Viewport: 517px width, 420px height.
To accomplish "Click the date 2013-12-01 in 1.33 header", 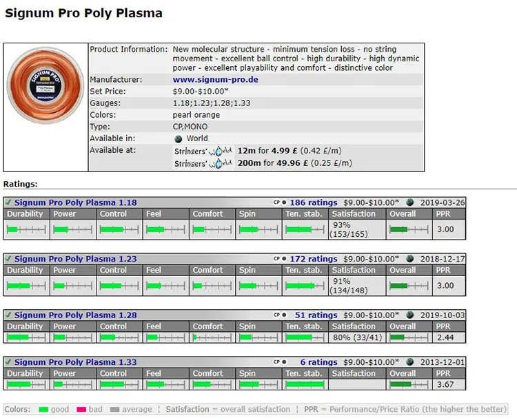I will coord(443,362).
